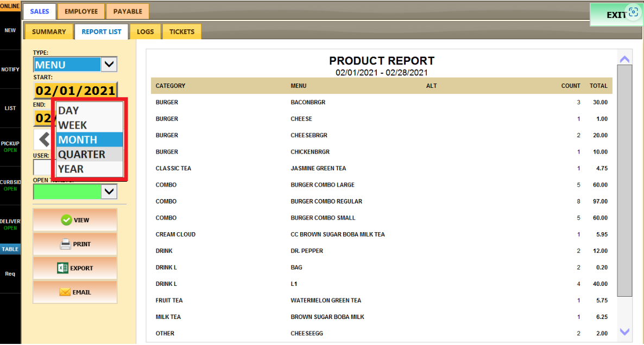The image size is (644, 345).
Task: Click the NOTIFY sidebar button
Action: (x=10, y=69)
